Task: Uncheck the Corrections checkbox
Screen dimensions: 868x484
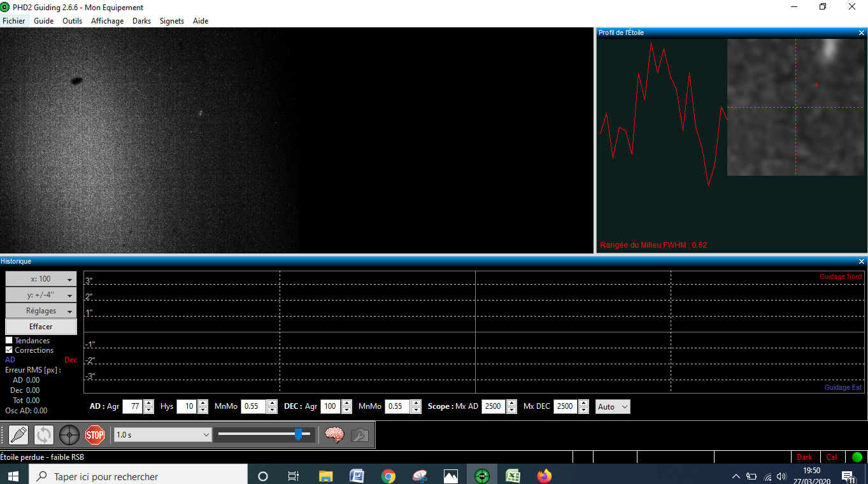Action: (x=9, y=350)
